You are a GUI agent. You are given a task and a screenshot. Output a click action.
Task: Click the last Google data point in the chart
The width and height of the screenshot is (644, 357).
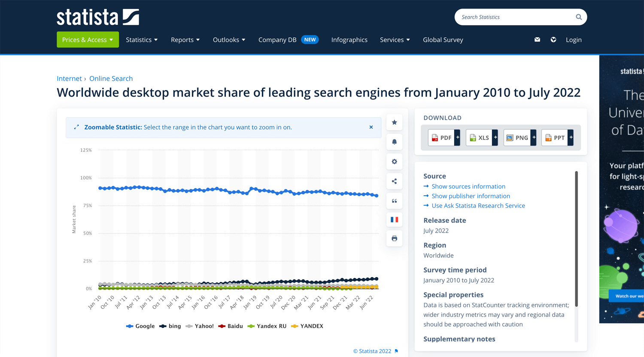point(377,196)
